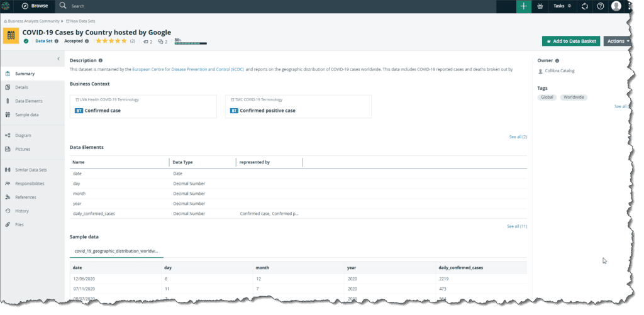Open the Actions dropdown
Image resolution: width=644 pixels, height=315 pixels.
(618, 41)
